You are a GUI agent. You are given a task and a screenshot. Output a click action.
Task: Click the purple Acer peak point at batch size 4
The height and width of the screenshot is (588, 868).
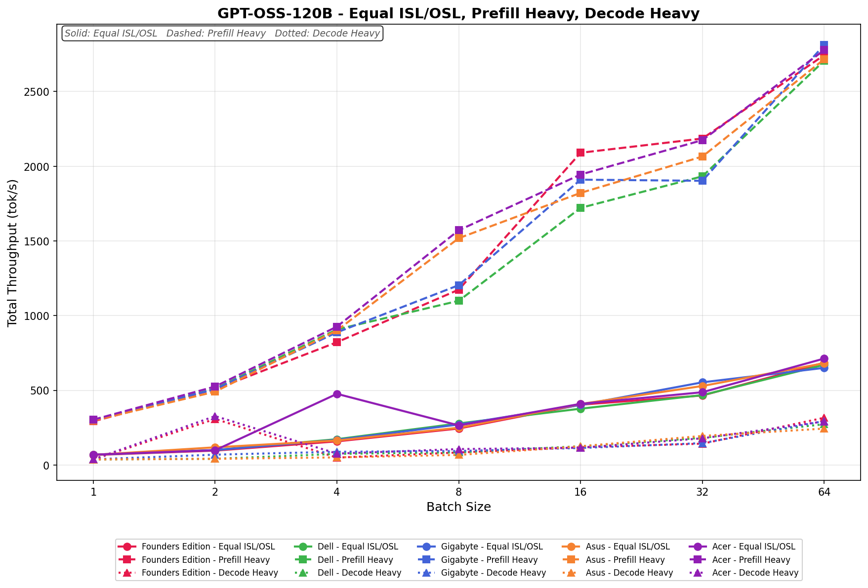click(337, 394)
